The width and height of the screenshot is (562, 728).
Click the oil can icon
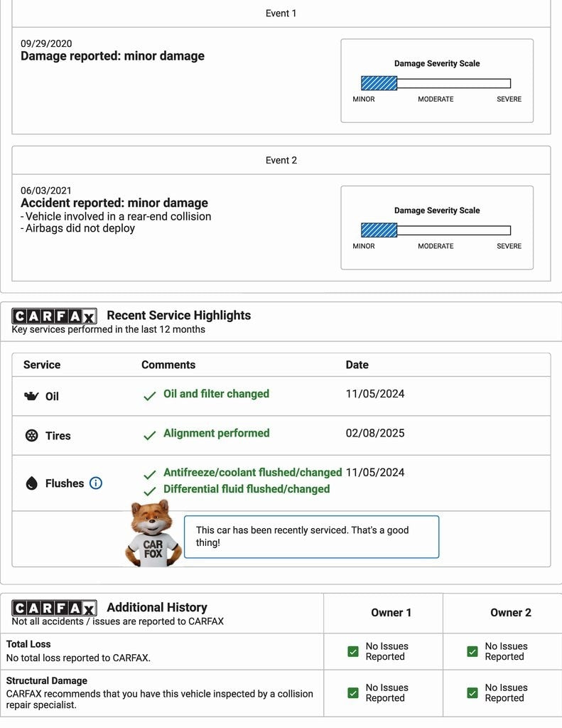(x=32, y=396)
